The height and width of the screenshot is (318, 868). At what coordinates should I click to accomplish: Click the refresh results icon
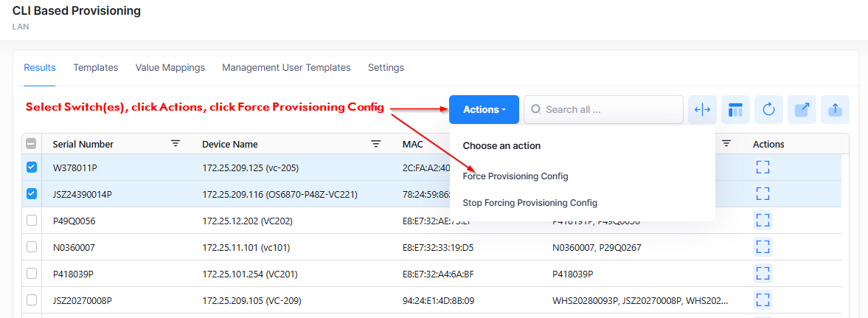[x=768, y=110]
